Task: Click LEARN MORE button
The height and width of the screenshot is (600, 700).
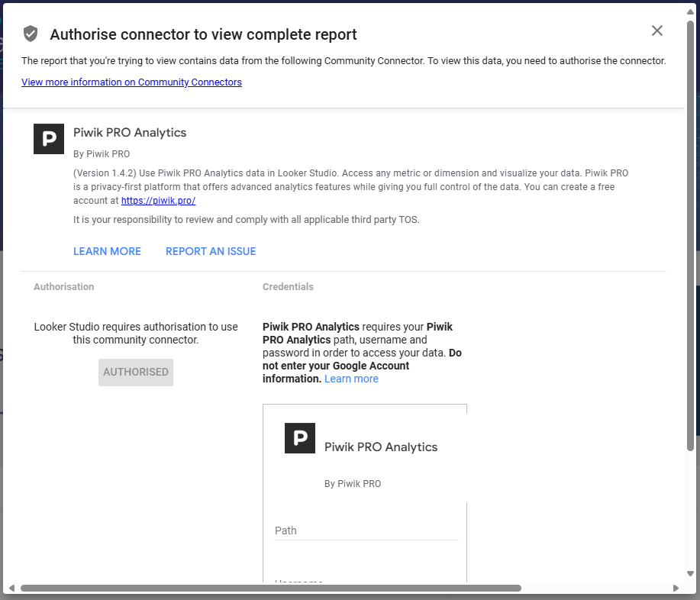Action: coord(107,251)
